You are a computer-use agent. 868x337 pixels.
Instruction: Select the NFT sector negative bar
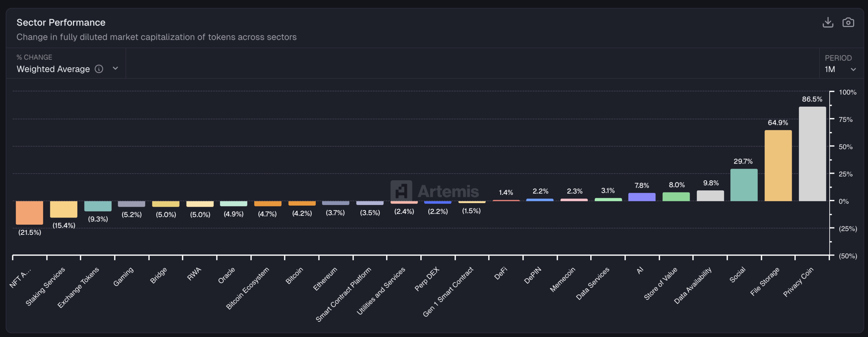pyautogui.click(x=29, y=212)
